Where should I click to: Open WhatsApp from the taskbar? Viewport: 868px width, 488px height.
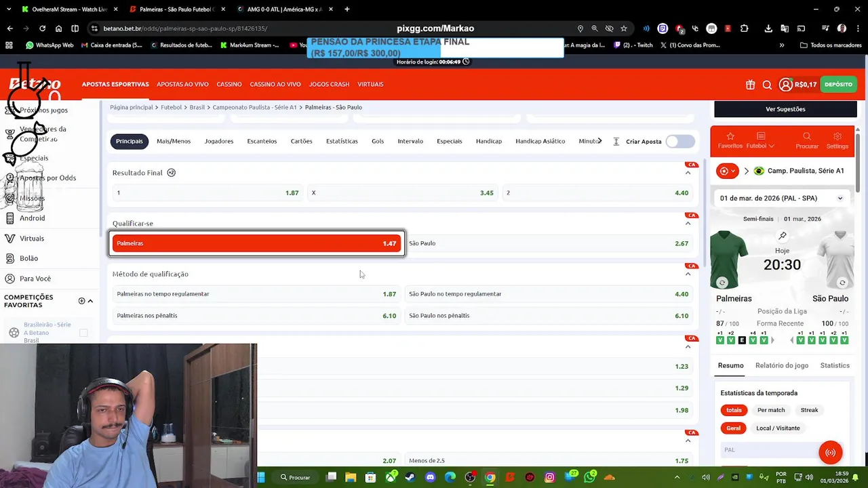click(x=589, y=478)
